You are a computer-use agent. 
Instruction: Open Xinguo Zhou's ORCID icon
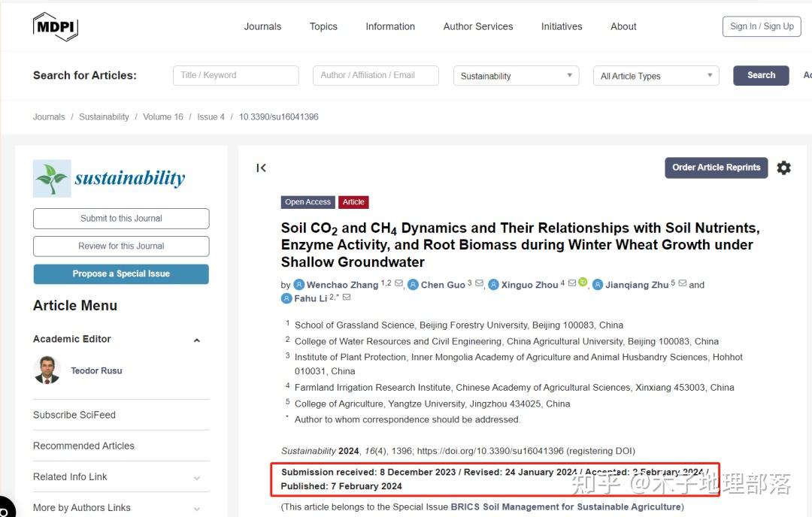583,283
